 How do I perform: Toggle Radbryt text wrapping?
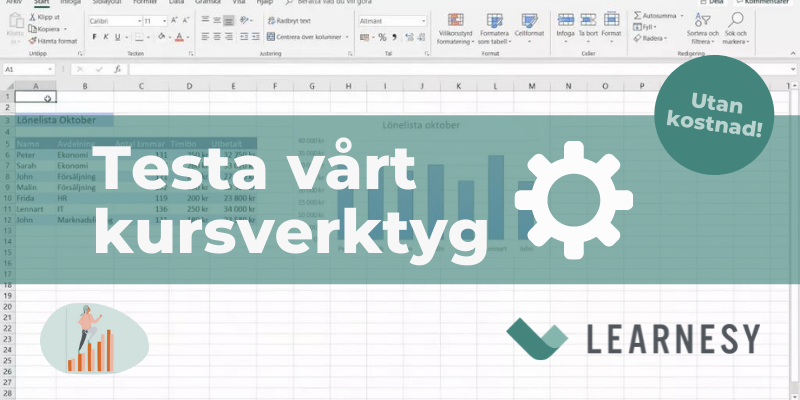tap(289, 21)
